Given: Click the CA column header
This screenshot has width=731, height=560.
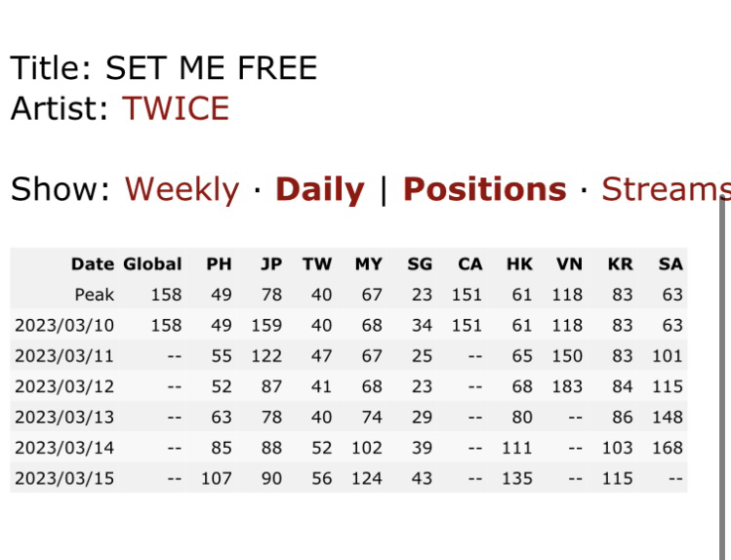Looking at the screenshot, I should (x=469, y=263).
